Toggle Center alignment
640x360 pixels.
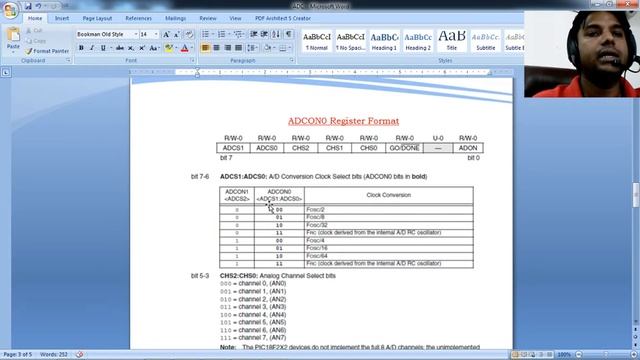tap(216, 48)
